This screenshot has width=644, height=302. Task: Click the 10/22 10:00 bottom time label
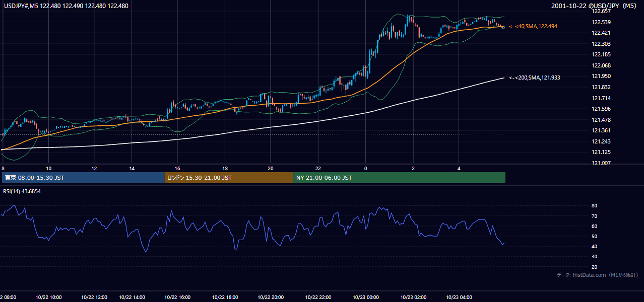(x=48, y=297)
